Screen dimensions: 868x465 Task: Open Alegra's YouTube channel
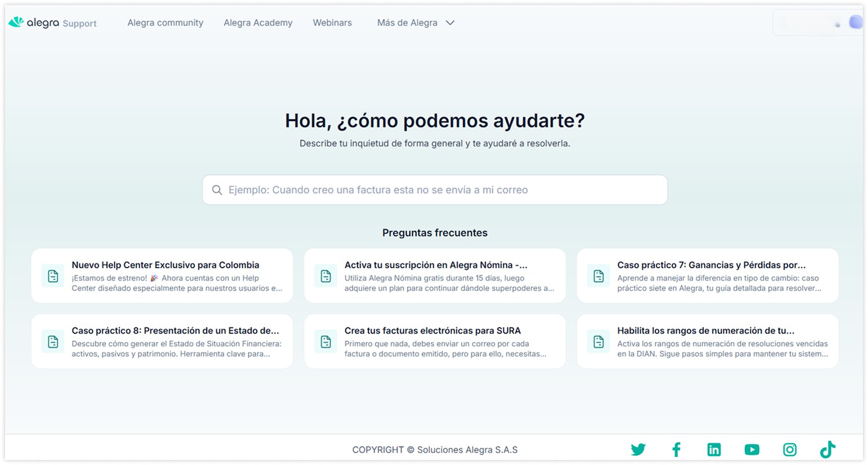coord(752,449)
